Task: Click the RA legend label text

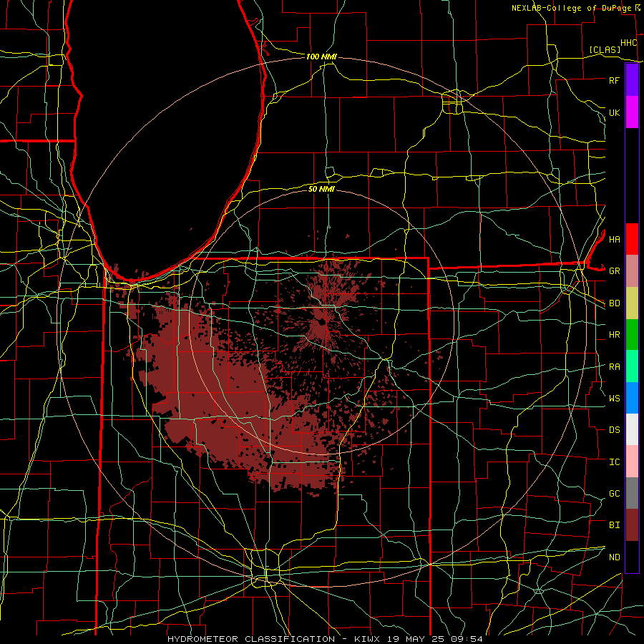Action: (x=614, y=367)
